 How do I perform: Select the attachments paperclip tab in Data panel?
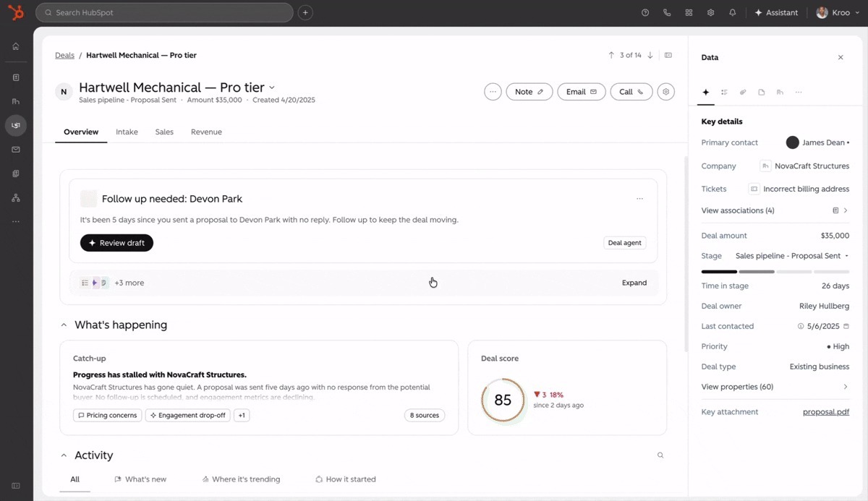[x=743, y=93]
